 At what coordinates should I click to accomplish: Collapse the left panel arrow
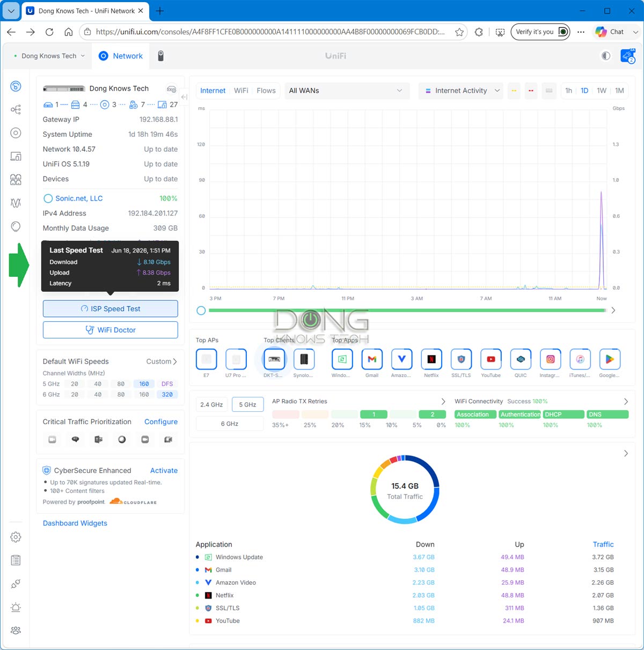[184, 97]
